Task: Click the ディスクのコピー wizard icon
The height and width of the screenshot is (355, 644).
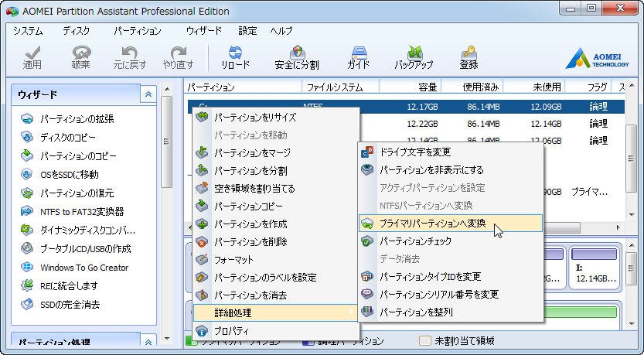Action: tap(27, 137)
